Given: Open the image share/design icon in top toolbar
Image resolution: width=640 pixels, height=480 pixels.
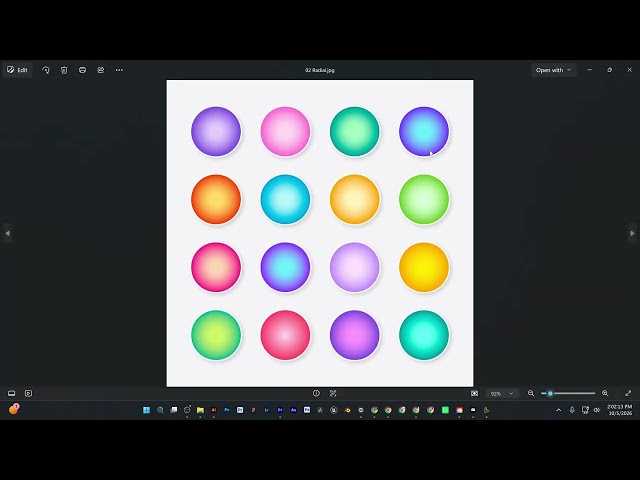Looking at the screenshot, I should (101, 70).
